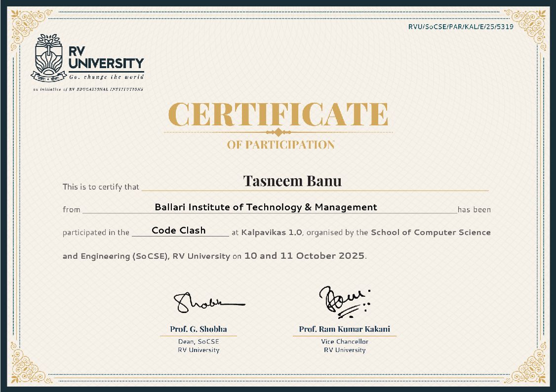Click the gold diamond divider under CERTIFICATE
This screenshot has height=392, width=556.
coord(278,132)
